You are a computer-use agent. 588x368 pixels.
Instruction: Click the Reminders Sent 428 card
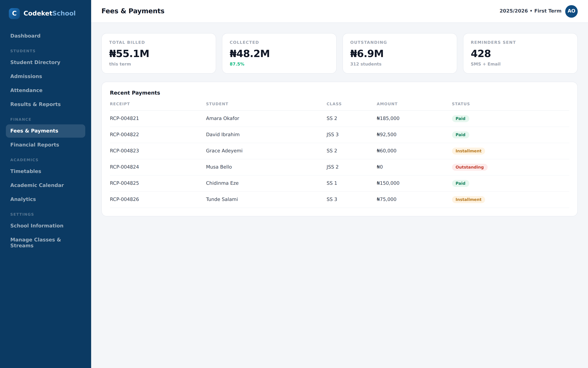[520, 53]
